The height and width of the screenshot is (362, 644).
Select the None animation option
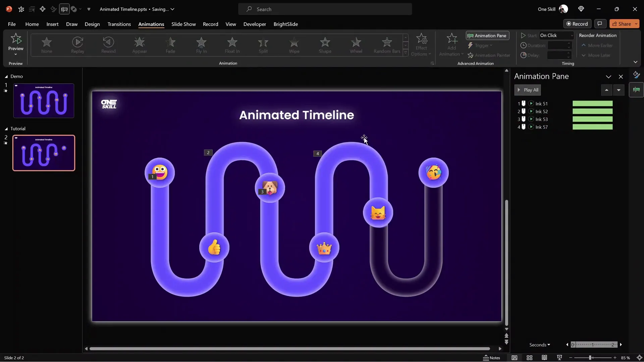(x=47, y=45)
